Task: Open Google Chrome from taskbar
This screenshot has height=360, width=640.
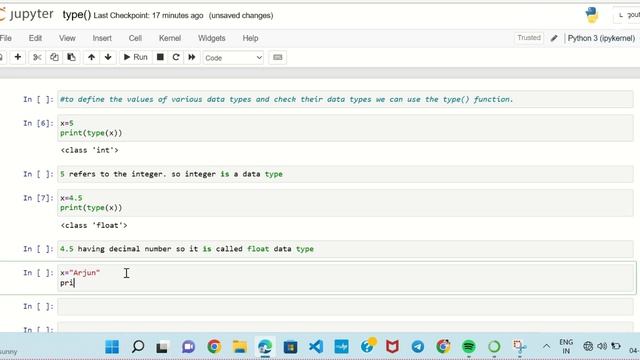Action: point(214,347)
